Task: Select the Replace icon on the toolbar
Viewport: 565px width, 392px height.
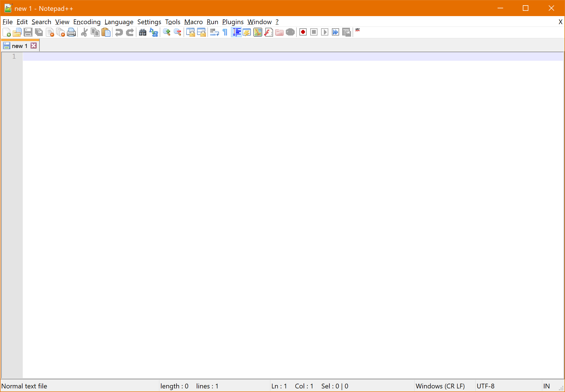Action: [153, 32]
